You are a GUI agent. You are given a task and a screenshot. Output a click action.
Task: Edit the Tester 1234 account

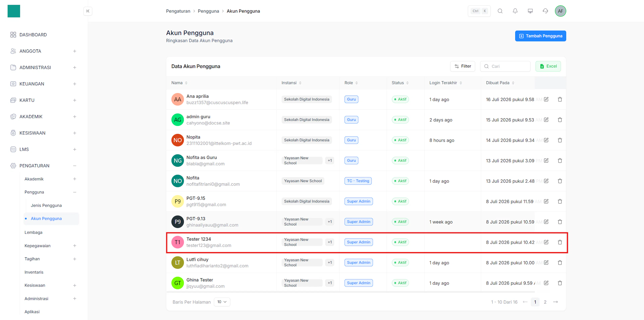click(x=546, y=242)
